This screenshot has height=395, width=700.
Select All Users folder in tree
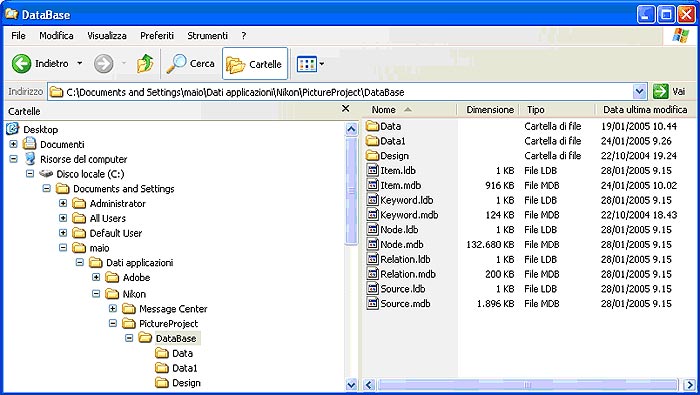coord(108,218)
